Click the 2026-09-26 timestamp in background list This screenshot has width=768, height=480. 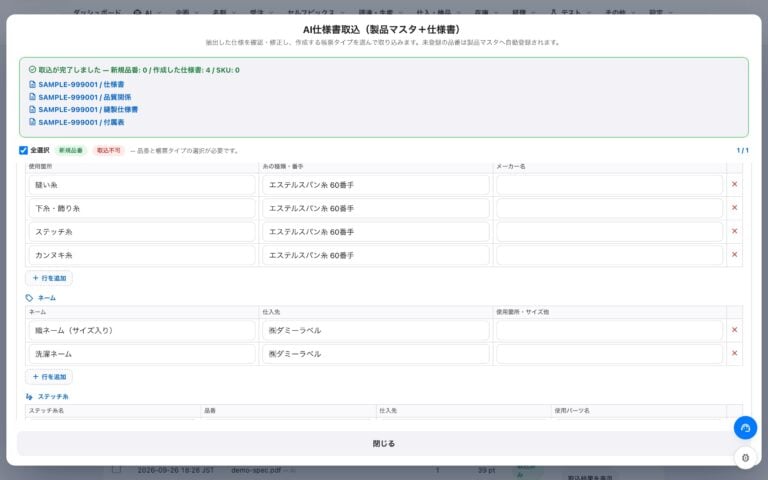[x=175, y=470]
